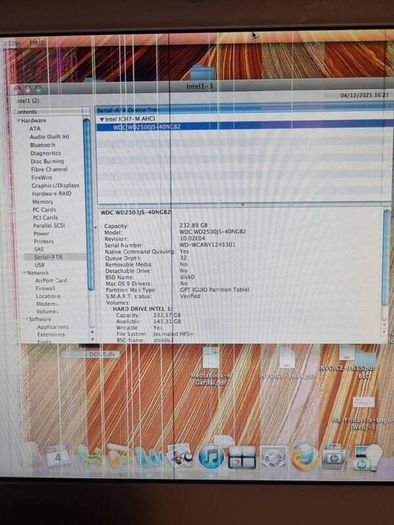The height and width of the screenshot is (525, 394).
Task: Click the details pane vertical scrollbar
Action: click(x=386, y=258)
